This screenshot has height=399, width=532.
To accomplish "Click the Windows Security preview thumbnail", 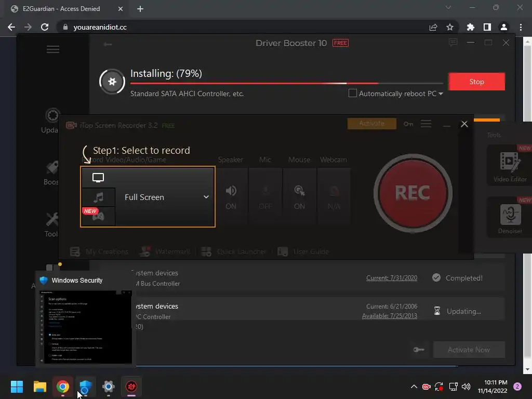I will [86, 327].
